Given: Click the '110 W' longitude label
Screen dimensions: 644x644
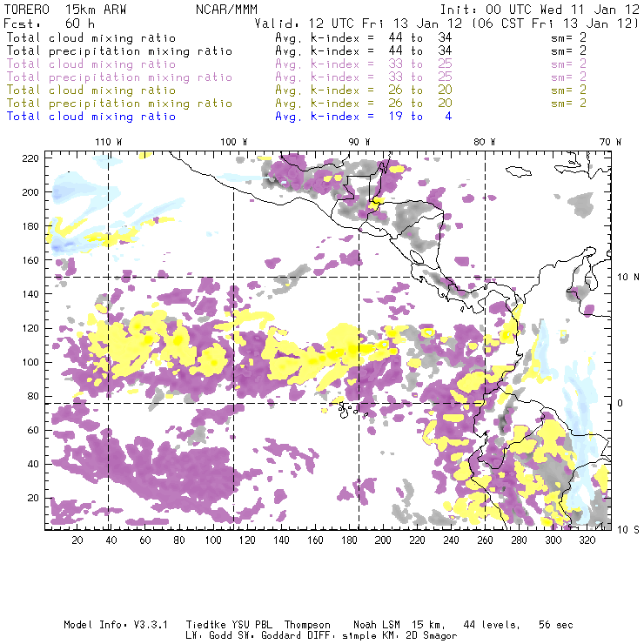Looking at the screenshot, I should coord(109,142).
